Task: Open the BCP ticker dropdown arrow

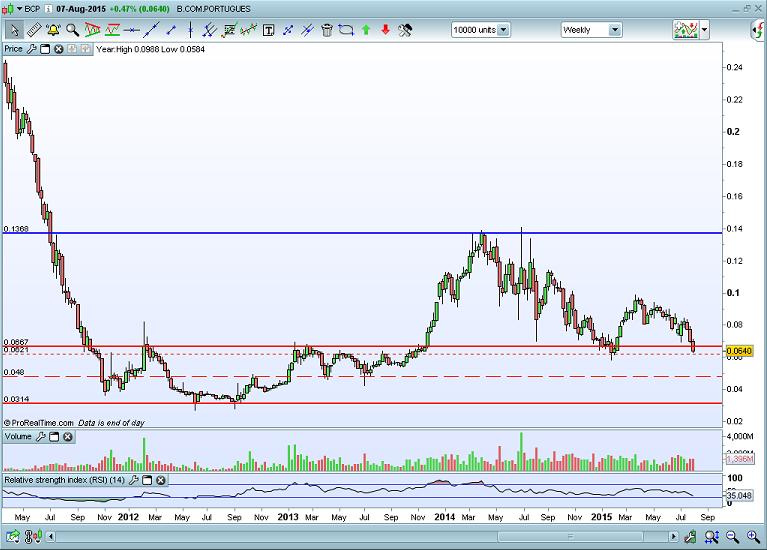Action: click(20, 9)
